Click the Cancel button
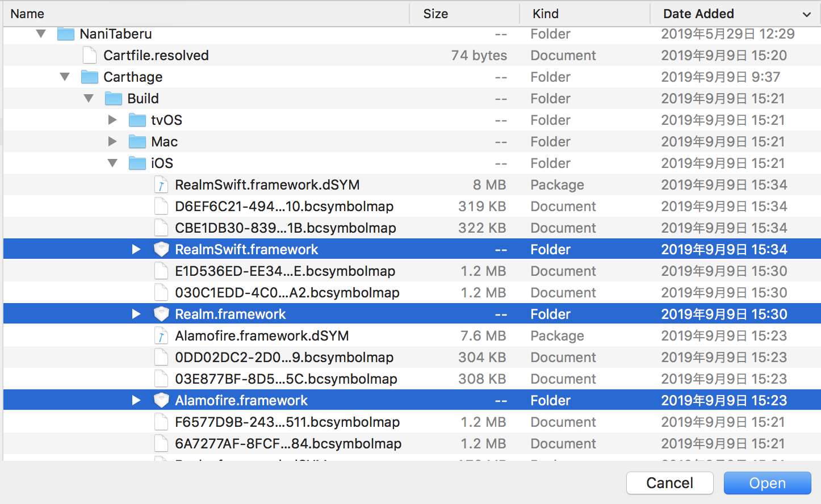The height and width of the screenshot is (504, 821). (670, 483)
